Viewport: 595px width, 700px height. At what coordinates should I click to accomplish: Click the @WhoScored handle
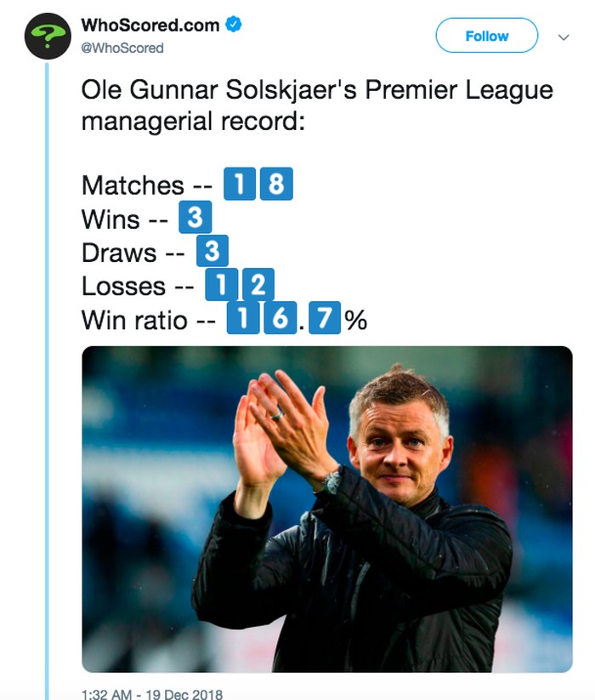click(x=122, y=48)
